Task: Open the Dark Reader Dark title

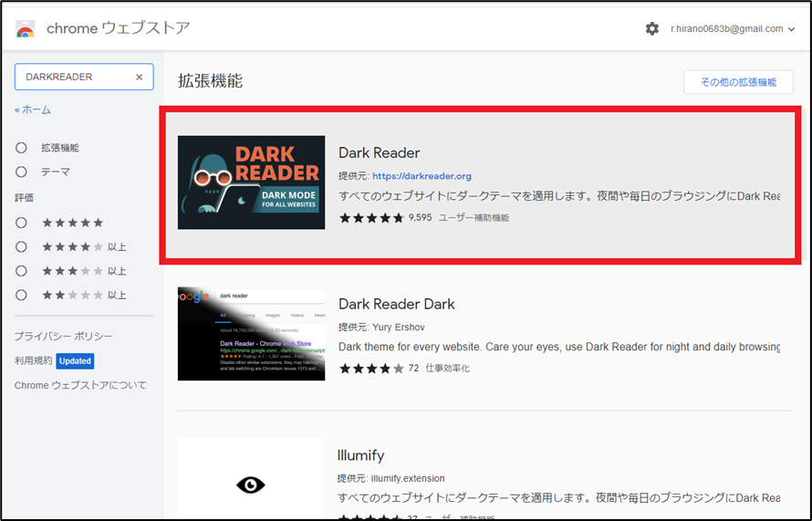Action: pos(396,304)
